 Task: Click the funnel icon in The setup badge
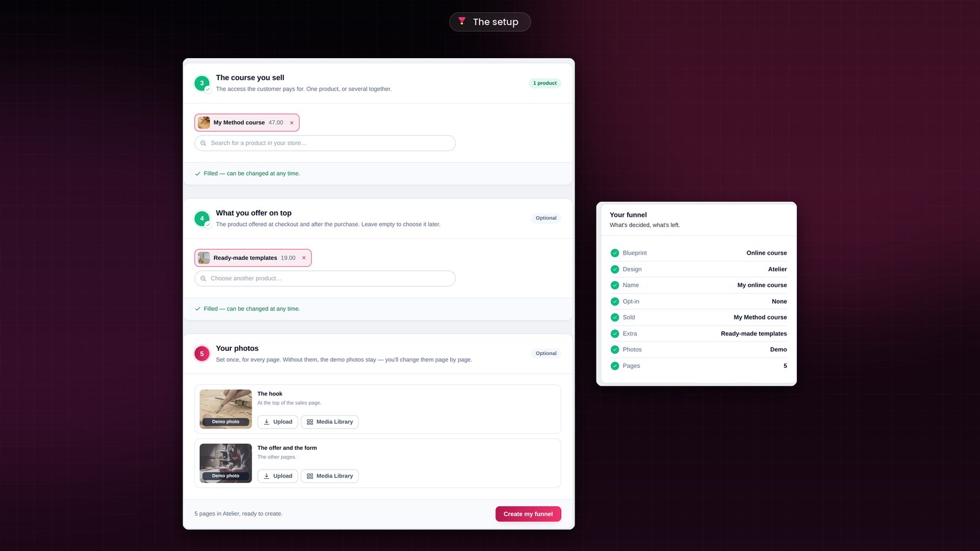pos(462,21)
